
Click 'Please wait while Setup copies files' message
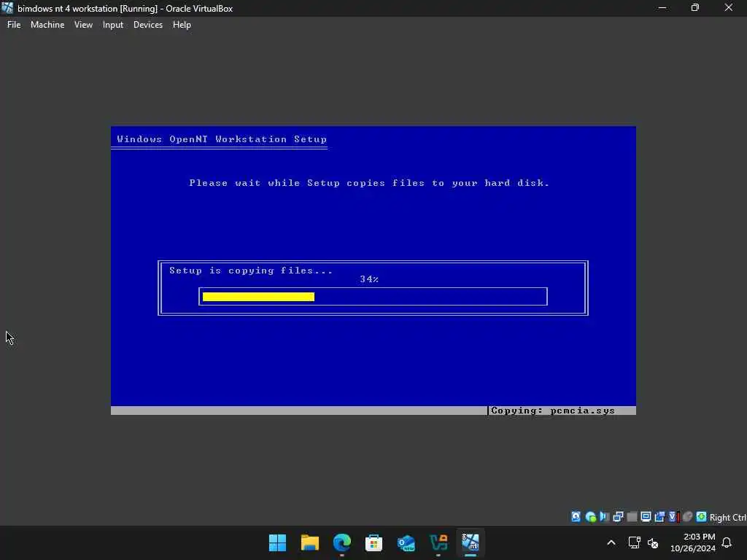click(369, 183)
